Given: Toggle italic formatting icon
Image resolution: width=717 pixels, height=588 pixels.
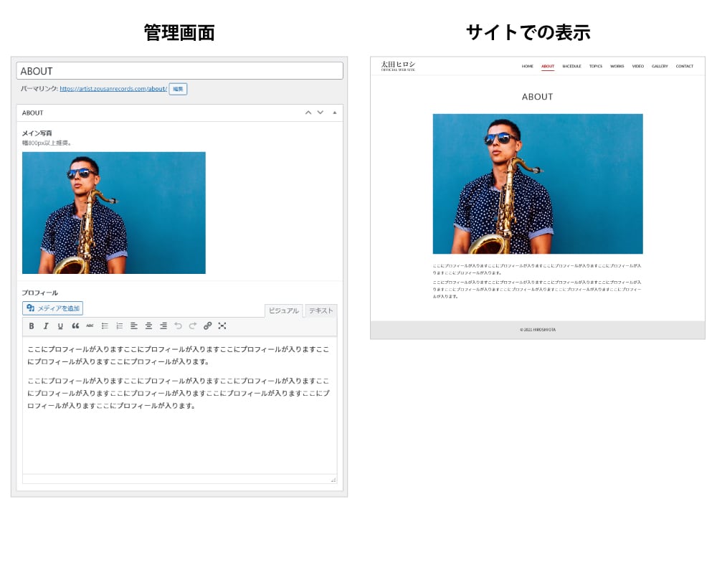Looking at the screenshot, I should 46,326.
